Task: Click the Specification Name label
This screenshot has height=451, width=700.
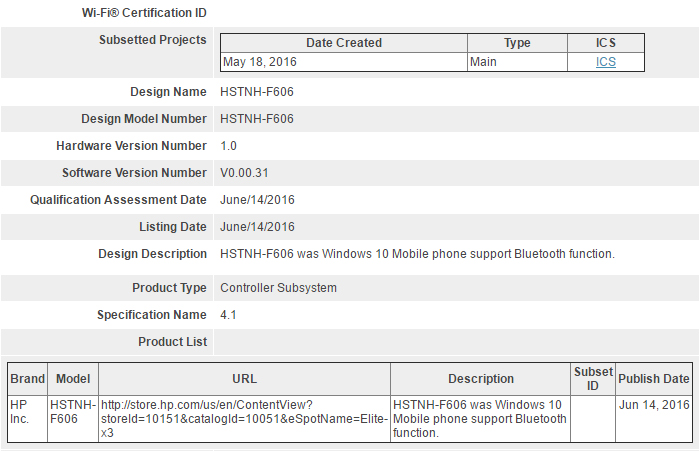Action: click(x=152, y=315)
